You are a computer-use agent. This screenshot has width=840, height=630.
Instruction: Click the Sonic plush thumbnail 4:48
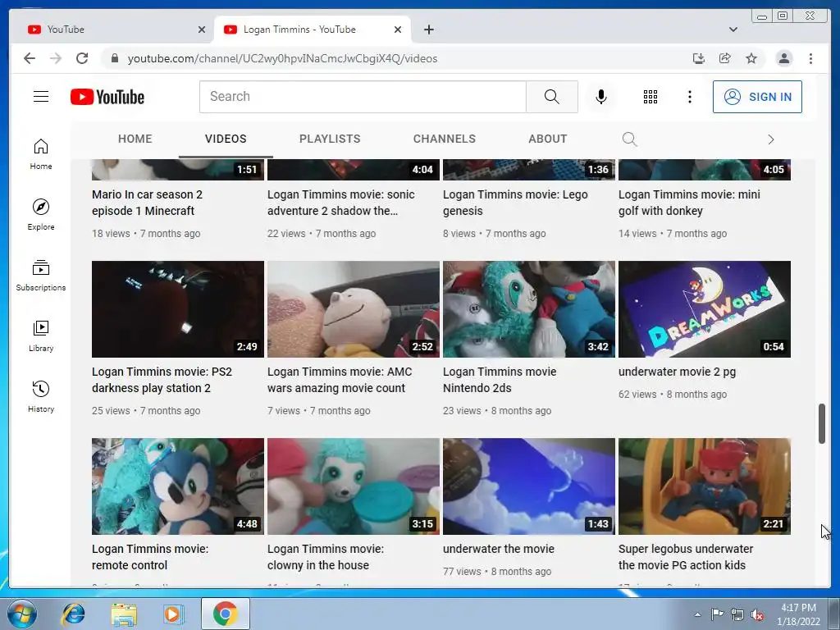tap(178, 486)
